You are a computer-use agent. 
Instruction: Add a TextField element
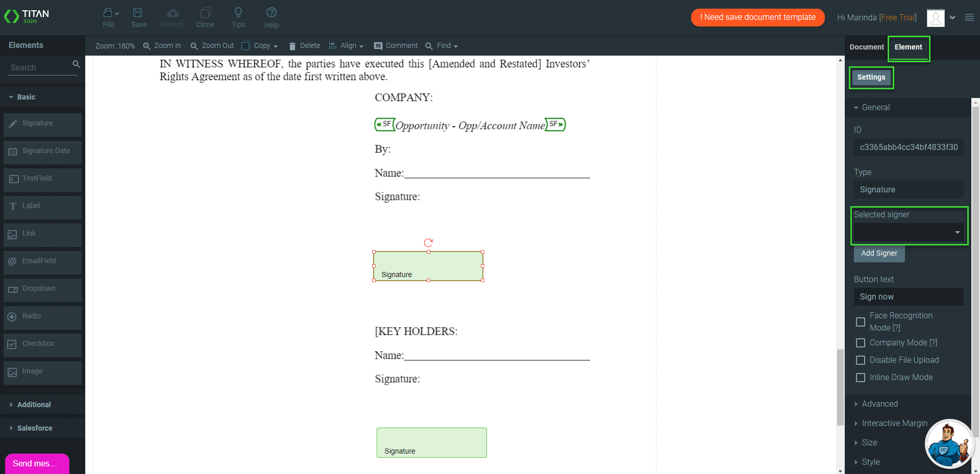(42, 178)
